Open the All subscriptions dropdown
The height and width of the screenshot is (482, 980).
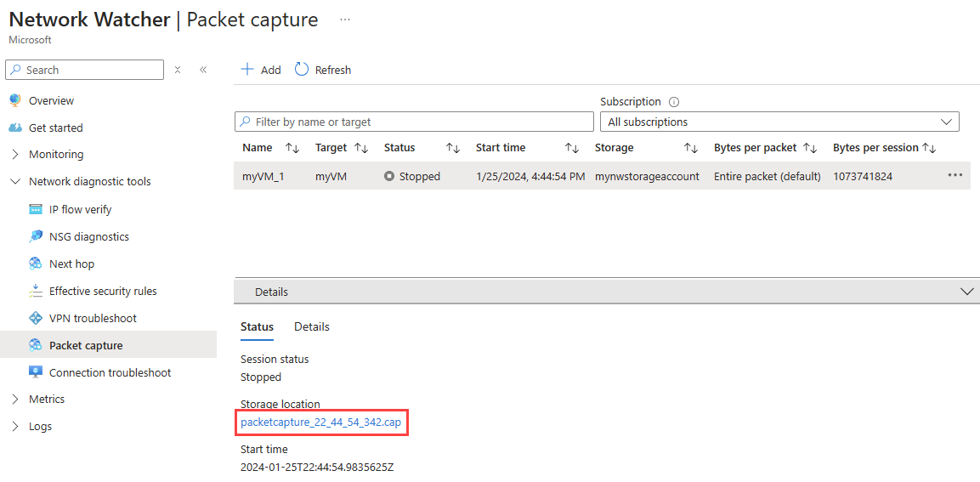(779, 122)
